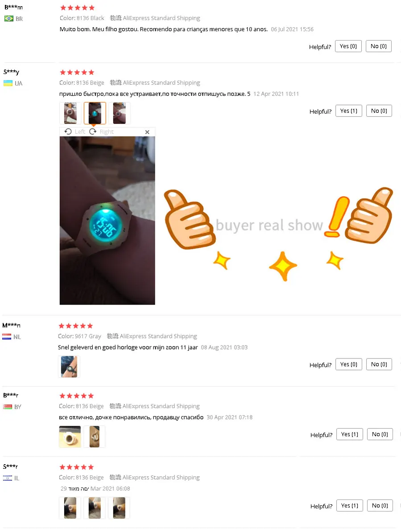Open last thumbnail of the IL review

click(x=119, y=508)
